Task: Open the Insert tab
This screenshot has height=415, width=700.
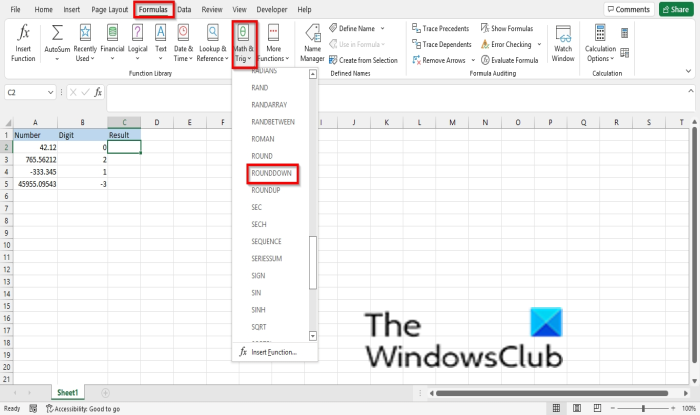Action: 71,9
